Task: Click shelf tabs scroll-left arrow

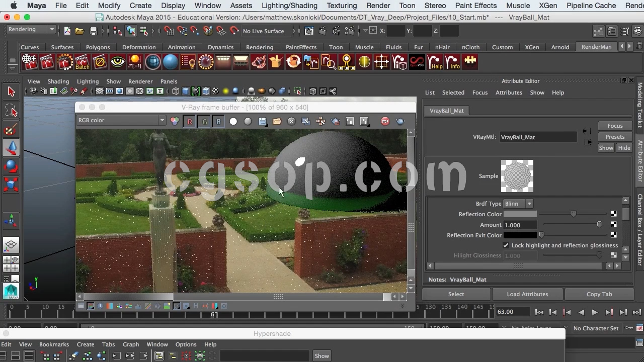Action: 622,47
